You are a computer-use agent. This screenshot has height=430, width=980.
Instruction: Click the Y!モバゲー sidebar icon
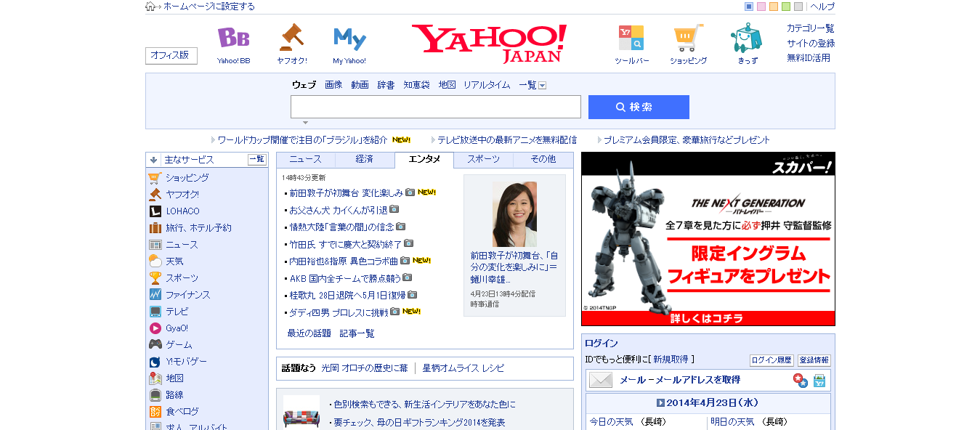pyautogui.click(x=155, y=362)
